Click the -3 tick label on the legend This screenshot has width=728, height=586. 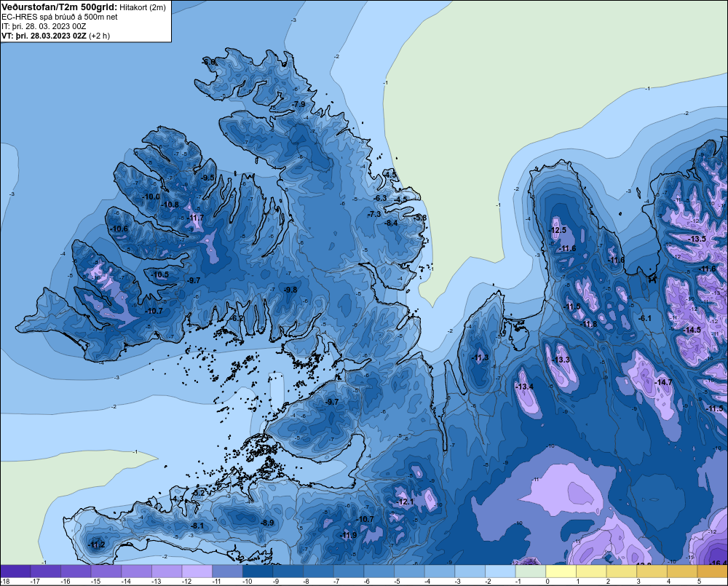pyautogui.click(x=458, y=582)
